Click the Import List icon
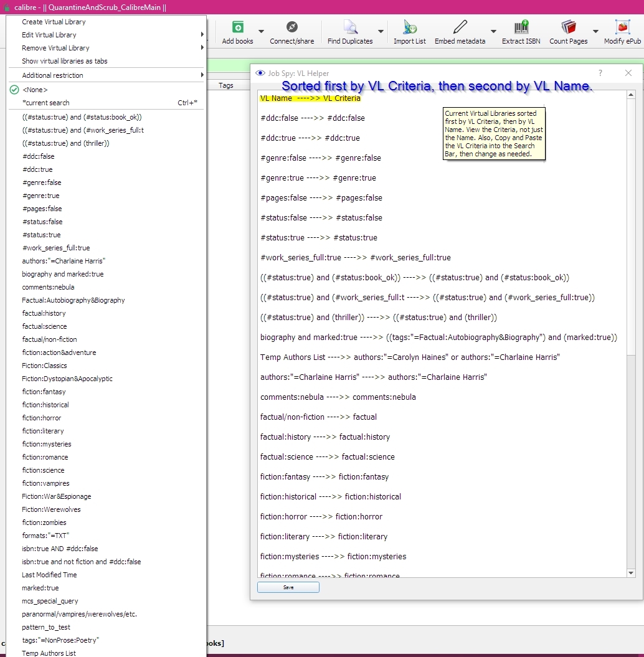 [x=410, y=27]
